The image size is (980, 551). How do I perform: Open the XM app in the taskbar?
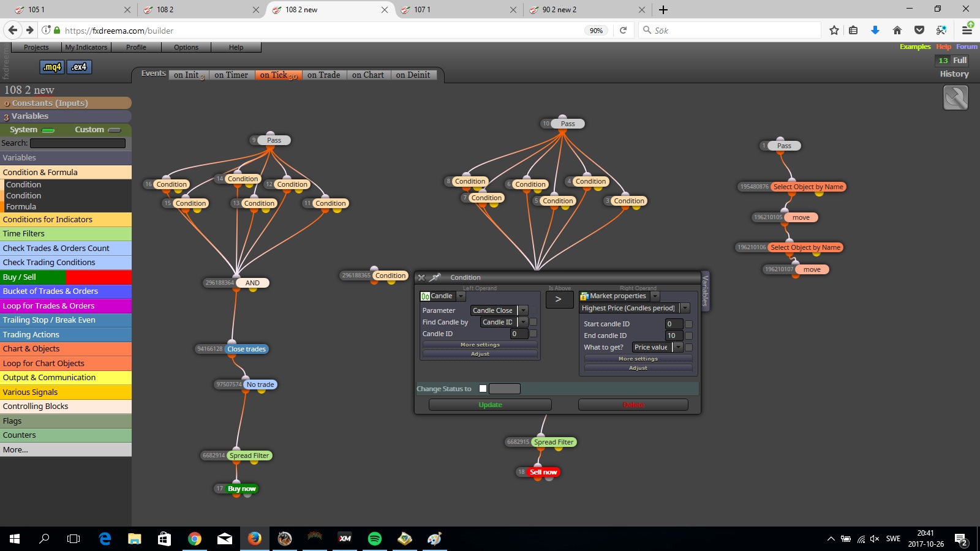[x=345, y=539]
